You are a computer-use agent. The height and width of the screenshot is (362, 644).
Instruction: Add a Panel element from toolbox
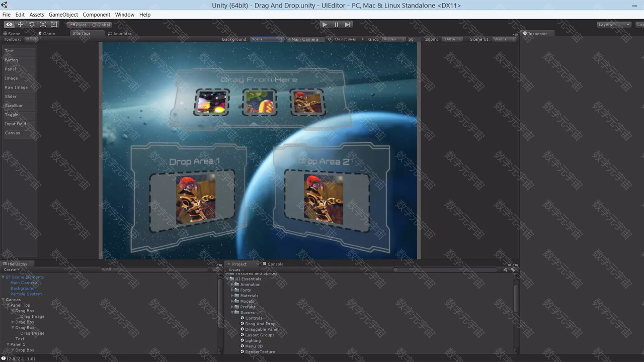coord(20,69)
